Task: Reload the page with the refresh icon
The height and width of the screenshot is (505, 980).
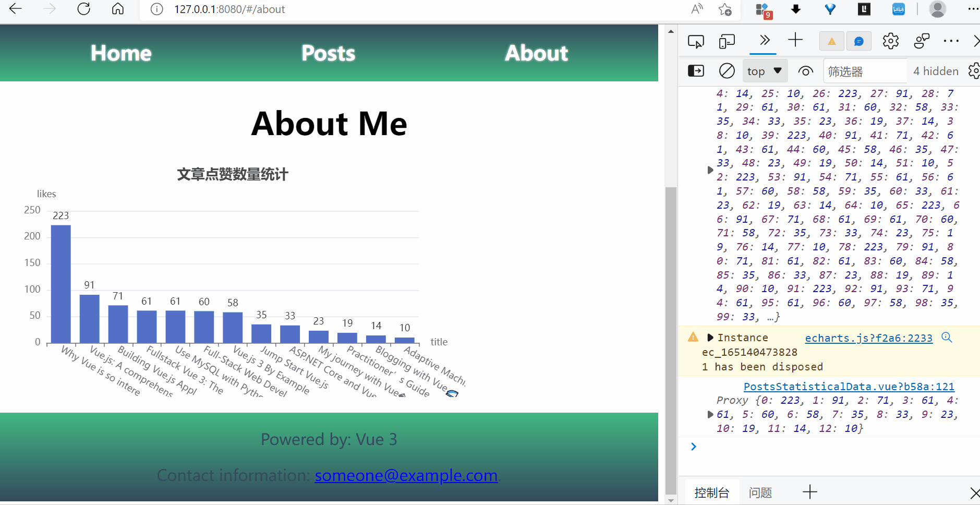Action: coord(83,9)
